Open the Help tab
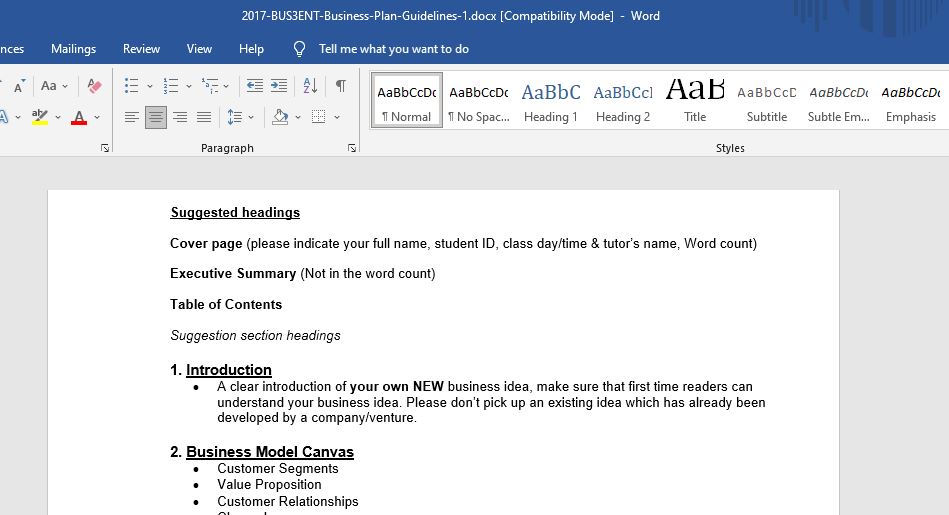Viewport: 949px width, 515px height. (251, 49)
